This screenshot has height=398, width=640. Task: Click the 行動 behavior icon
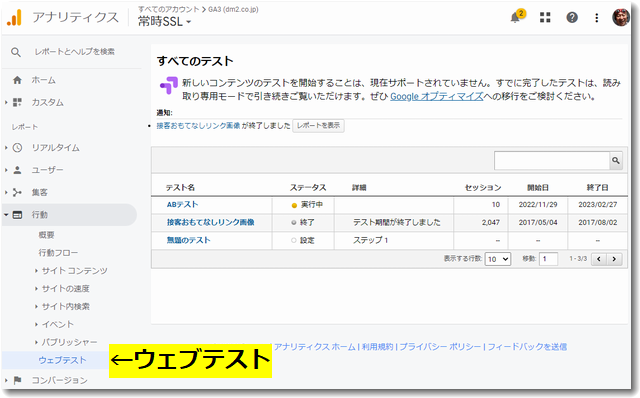[x=17, y=215]
